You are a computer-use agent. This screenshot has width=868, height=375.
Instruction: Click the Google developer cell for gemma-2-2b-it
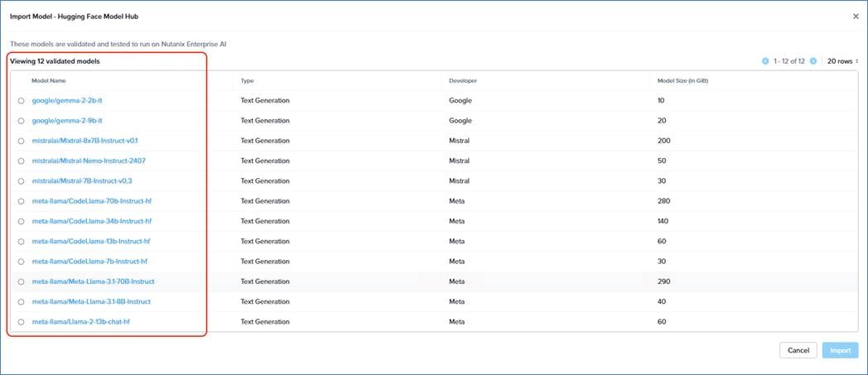461,101
